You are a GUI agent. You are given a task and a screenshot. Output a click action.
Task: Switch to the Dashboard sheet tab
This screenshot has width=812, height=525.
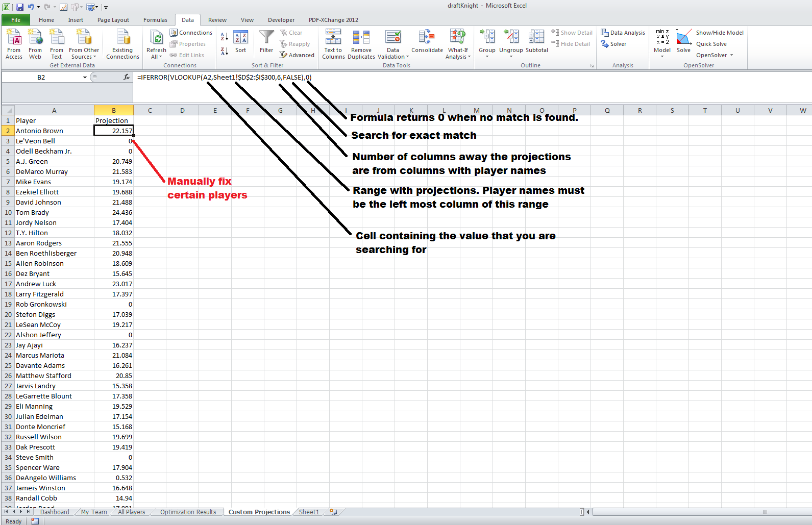point(55,512)
